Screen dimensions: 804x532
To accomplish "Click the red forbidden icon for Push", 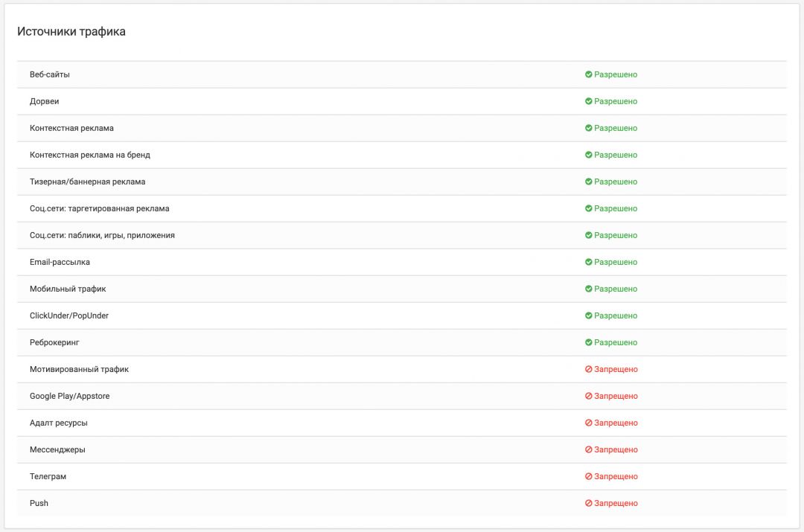I will pyautogui.click(x=588, y=503).
